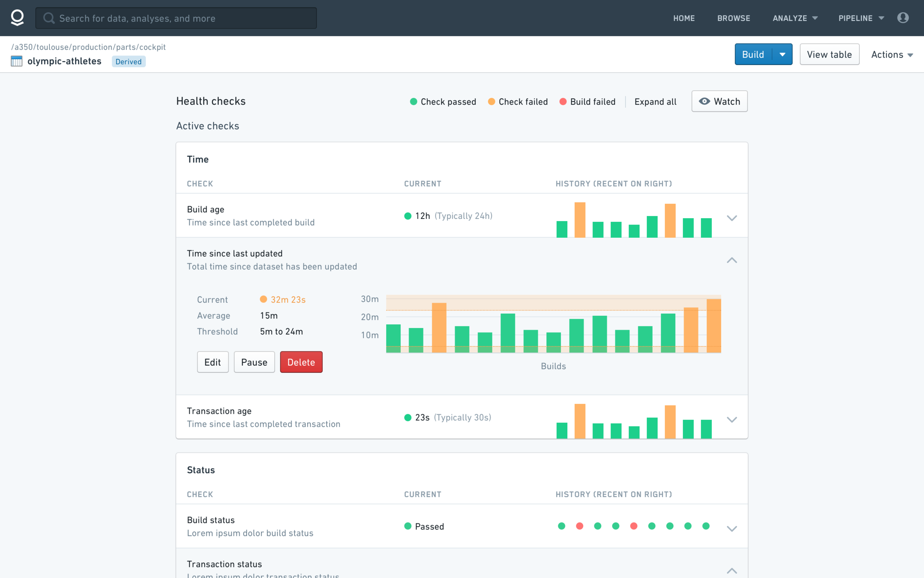Viewport: 924px width, 578px height.
Task: Click the red Build failed legend dot
Action: pos(563,102)
